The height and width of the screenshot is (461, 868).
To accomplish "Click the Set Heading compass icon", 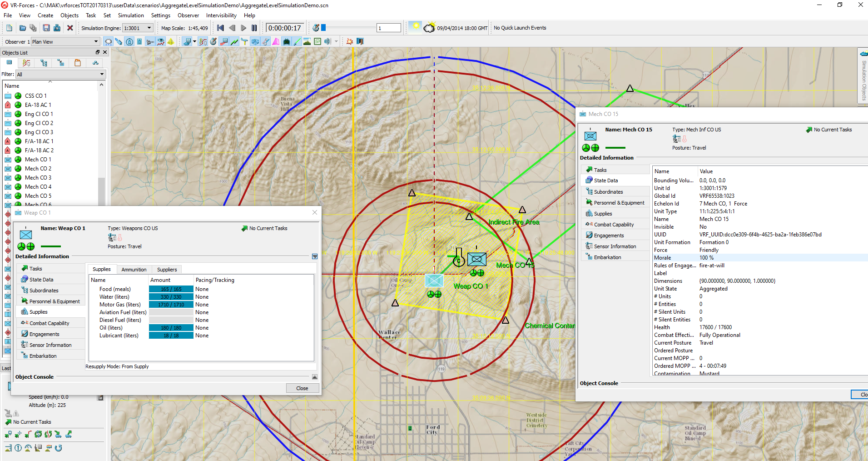I will 18,448.
